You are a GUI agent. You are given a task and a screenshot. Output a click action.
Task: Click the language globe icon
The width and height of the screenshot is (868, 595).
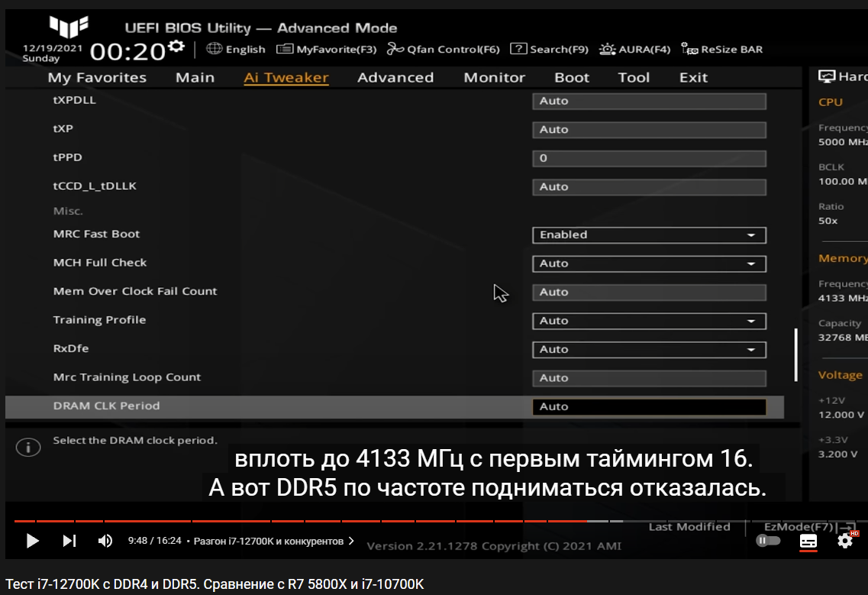pos(215,49)
